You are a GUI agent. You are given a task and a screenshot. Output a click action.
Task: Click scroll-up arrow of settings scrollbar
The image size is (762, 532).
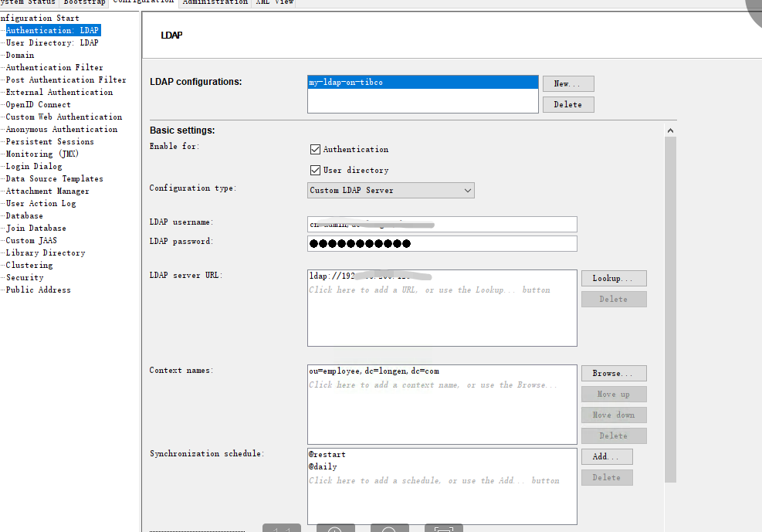(x=670, y=130)
